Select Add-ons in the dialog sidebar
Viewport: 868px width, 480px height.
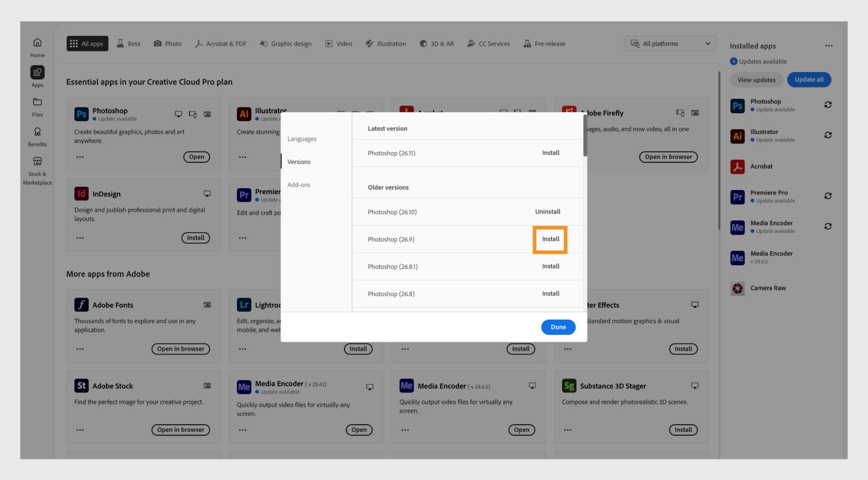pos(299,185)
